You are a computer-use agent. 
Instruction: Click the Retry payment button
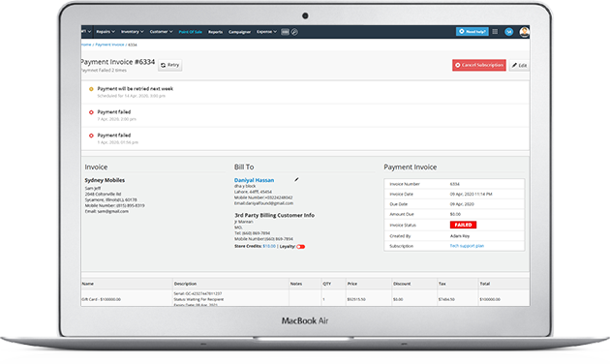tap(170, 65)
